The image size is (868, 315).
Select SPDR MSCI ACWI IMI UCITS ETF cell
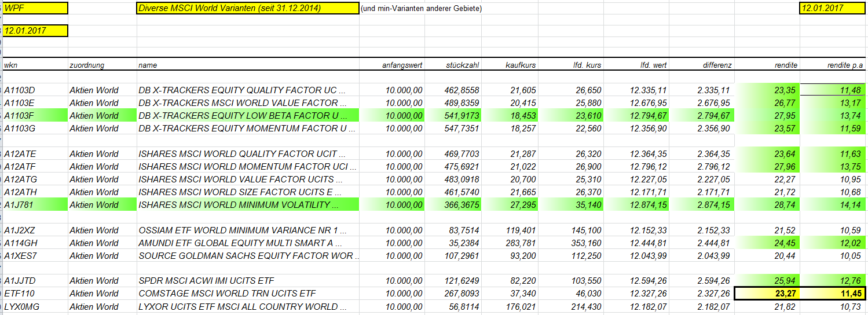point(248,281)
